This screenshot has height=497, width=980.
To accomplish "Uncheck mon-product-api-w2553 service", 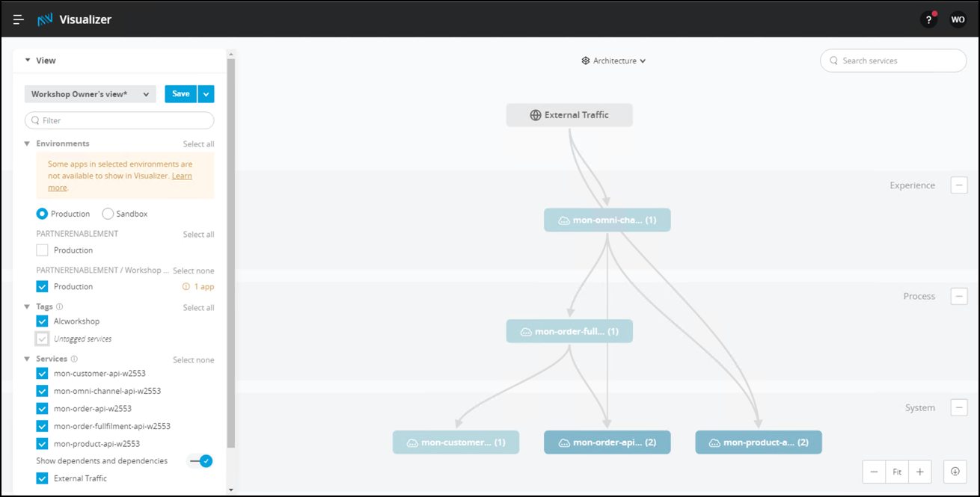I will tap(43, 444).
